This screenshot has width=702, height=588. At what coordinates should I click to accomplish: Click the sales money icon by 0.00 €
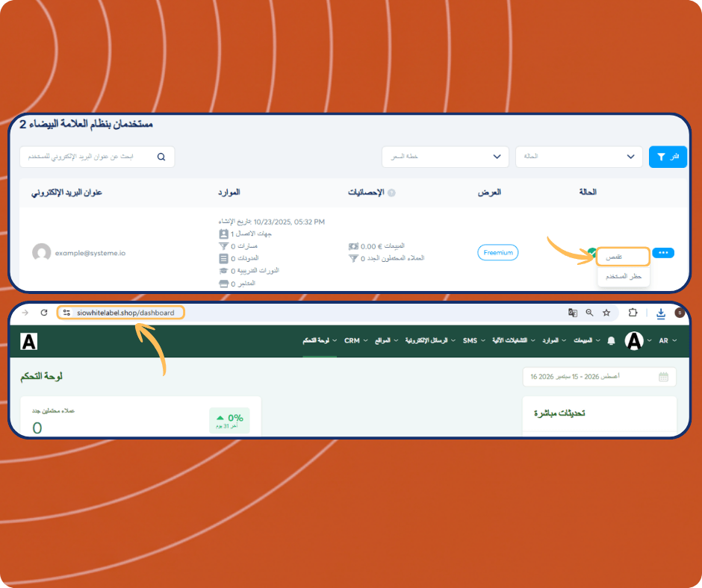353,246
